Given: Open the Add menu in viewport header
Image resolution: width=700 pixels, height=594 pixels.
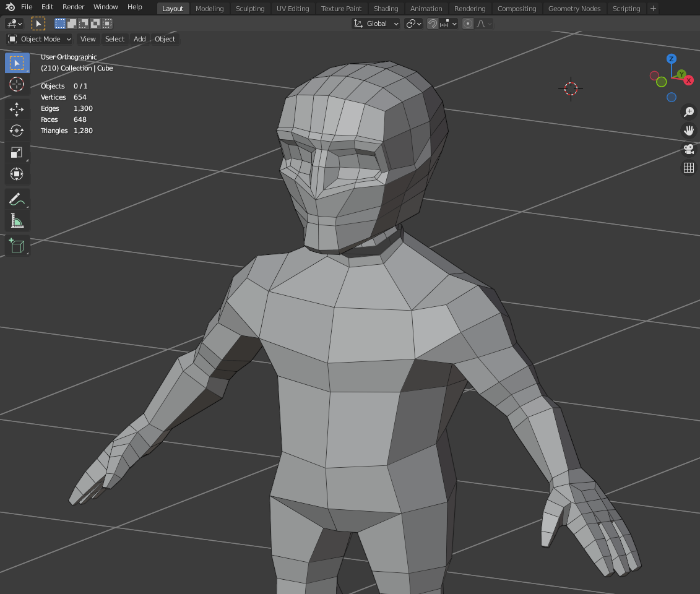Looking at the screenshot, I should 140,39.
